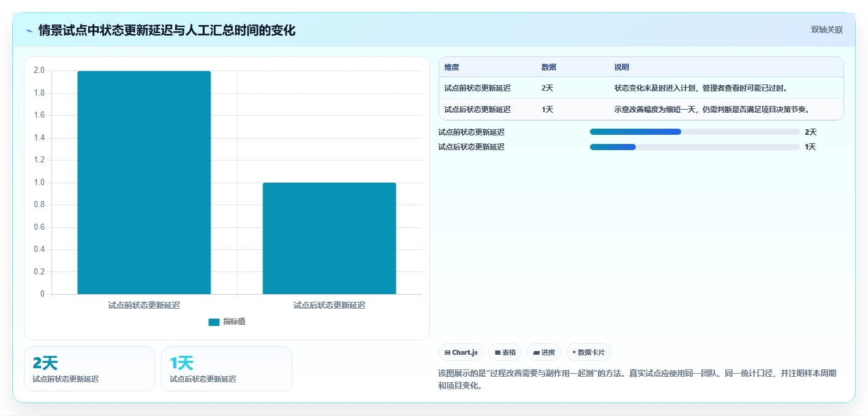Click the footnote paragraph starting 该图展示的是

pos(638,379)
